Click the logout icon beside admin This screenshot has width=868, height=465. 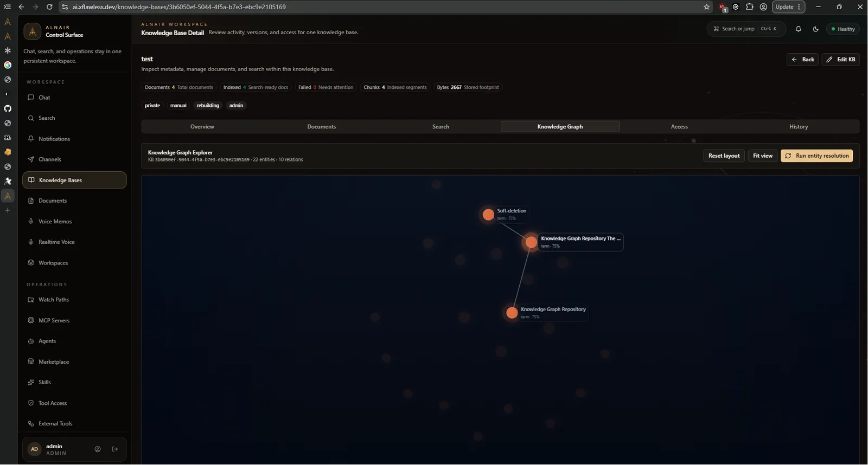[115, 449]
